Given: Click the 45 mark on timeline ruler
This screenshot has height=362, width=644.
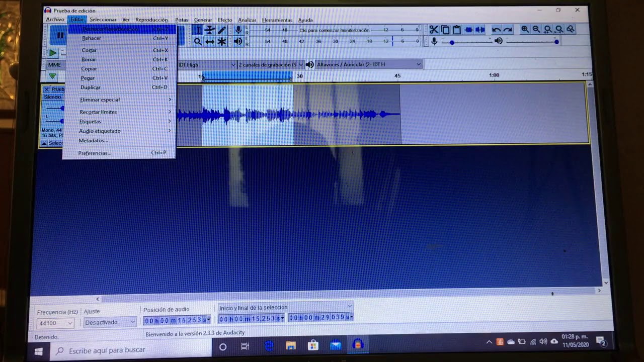Looking at the screenshot, I should (397, 76).
